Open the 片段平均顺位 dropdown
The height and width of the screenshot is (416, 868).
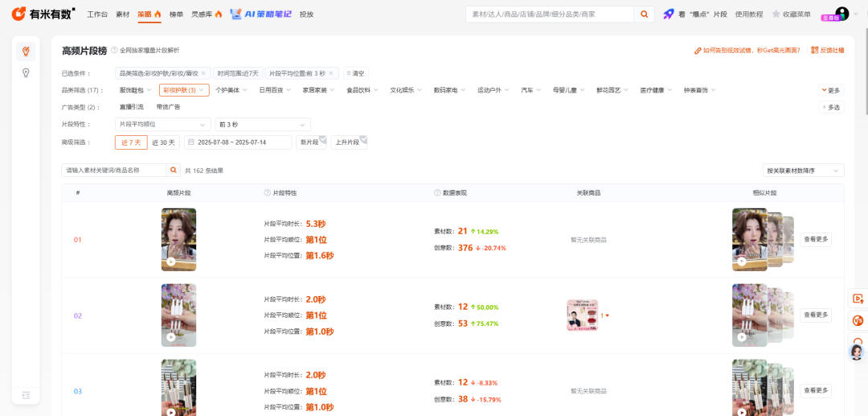162,125
